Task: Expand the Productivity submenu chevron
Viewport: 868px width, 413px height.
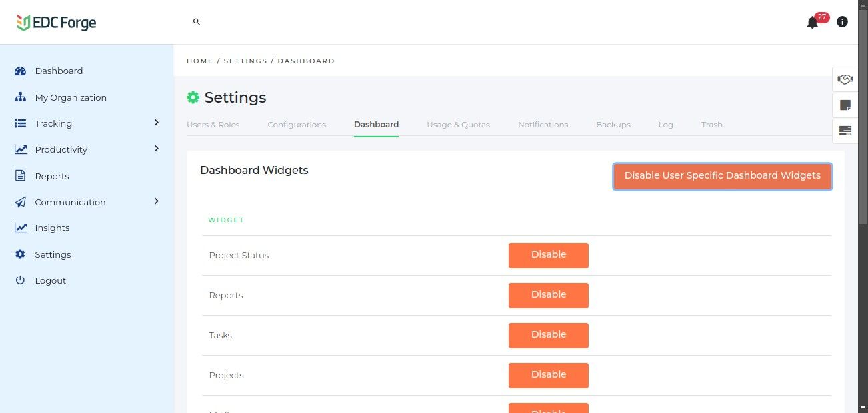Action: [157, 149]
